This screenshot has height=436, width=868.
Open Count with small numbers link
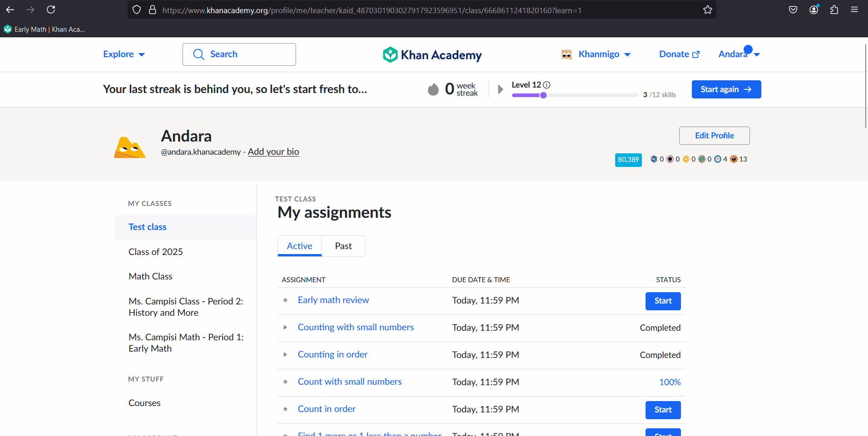[x=350, y=382]
